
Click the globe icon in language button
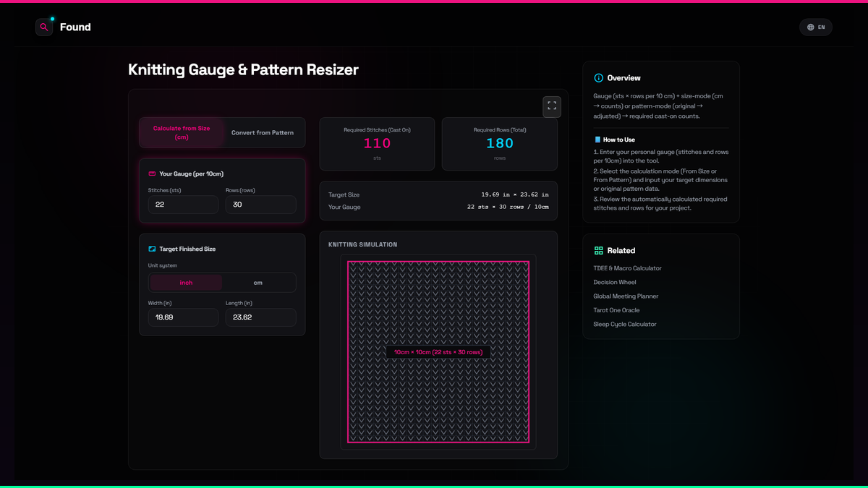811,27
